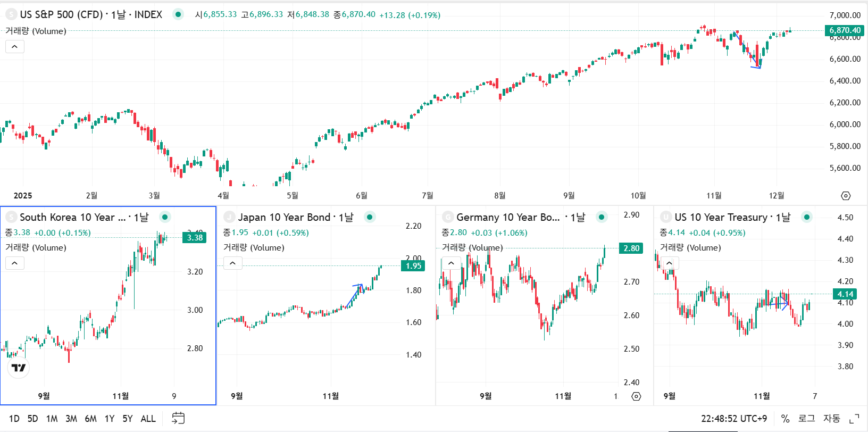Open the Germany 10 Year chart settings gear
This screenshot has height=432, width=868.
(x=636, y=396)
